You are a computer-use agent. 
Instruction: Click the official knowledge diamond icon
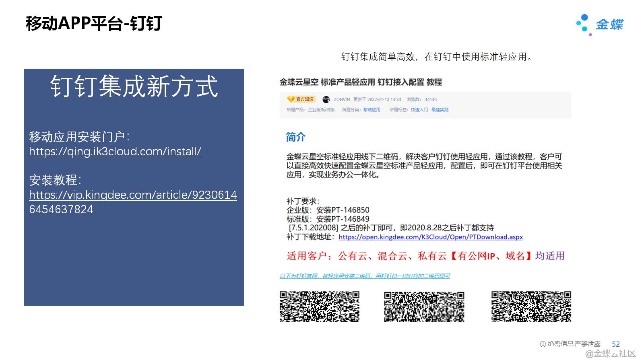click(x=291, y=99)
